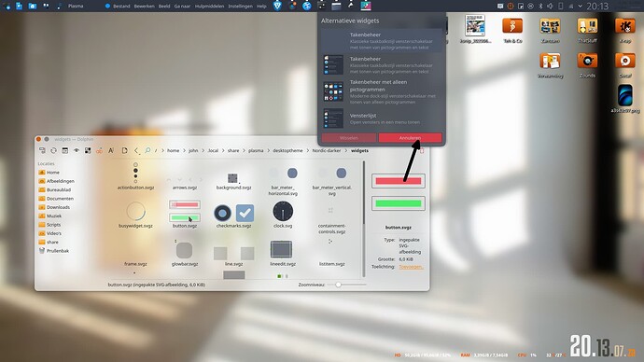Screen dimensions: 644x362
Task: Click the Toevoegen link next to Toelichting
Action: pos(411,267)
